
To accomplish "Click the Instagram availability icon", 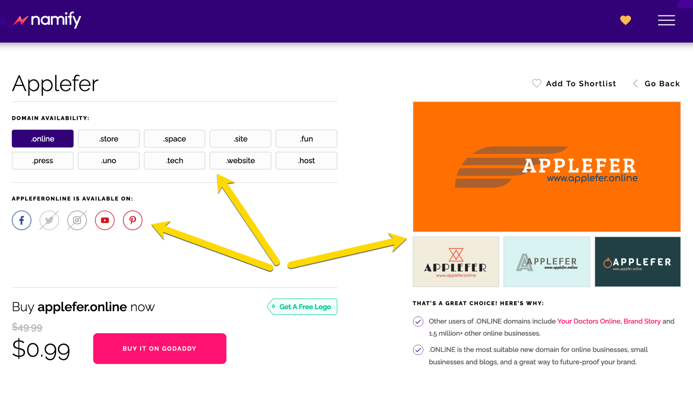I will 77,220.
